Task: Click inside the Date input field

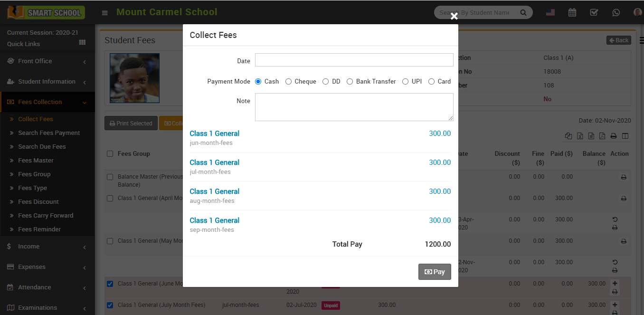Action: (353, 60)
